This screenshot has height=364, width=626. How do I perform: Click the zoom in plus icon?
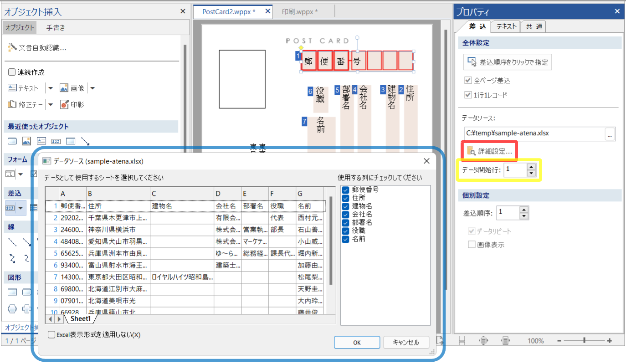pyautogui.click(x=610, y=340)
